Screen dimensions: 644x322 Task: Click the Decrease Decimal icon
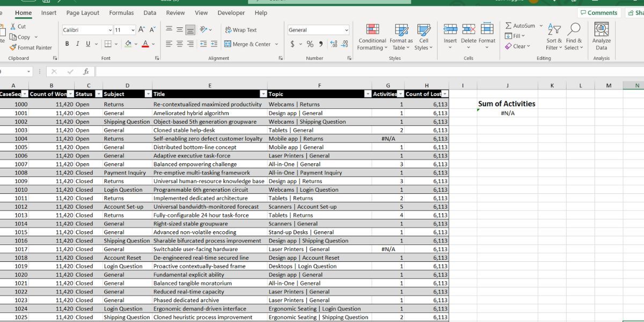tap(345, 44)
